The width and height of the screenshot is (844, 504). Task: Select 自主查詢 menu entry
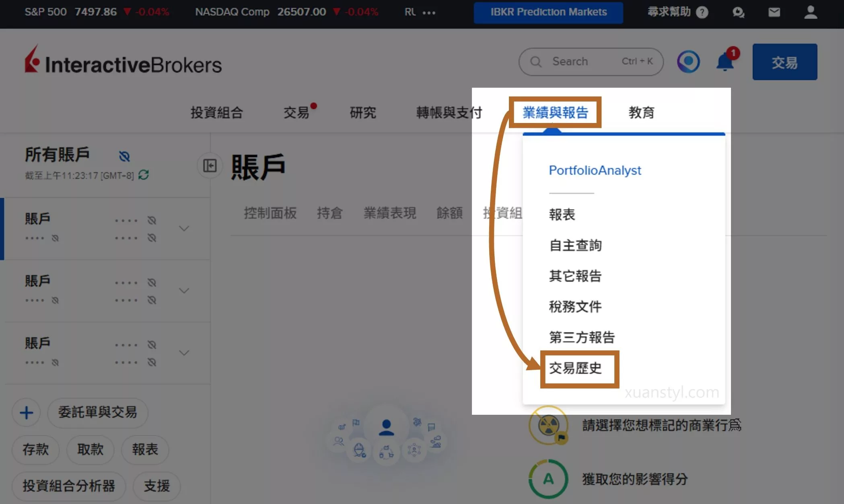pos(575,245)
